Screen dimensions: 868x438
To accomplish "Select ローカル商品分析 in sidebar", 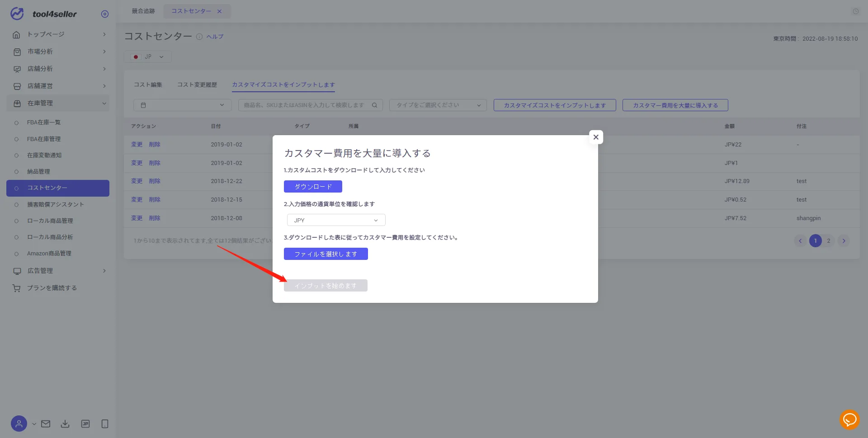I will (x=50, y=237).
